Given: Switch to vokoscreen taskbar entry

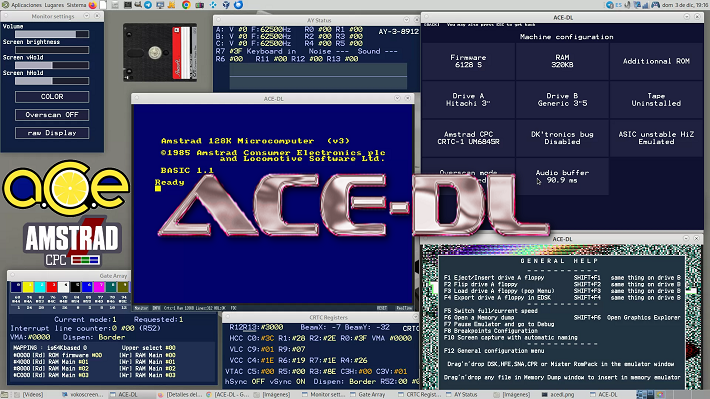Looking at the screenshot, I should [83, 394].
